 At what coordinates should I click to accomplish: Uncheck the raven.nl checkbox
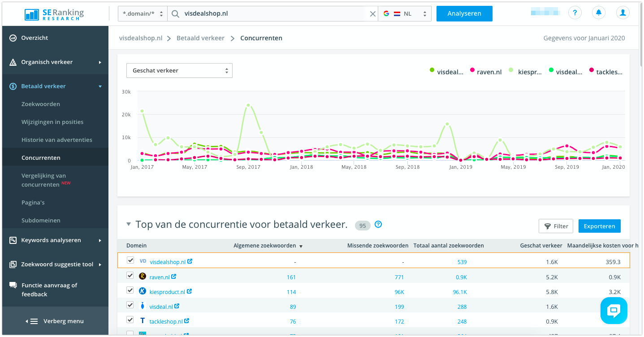pos(130,276)
